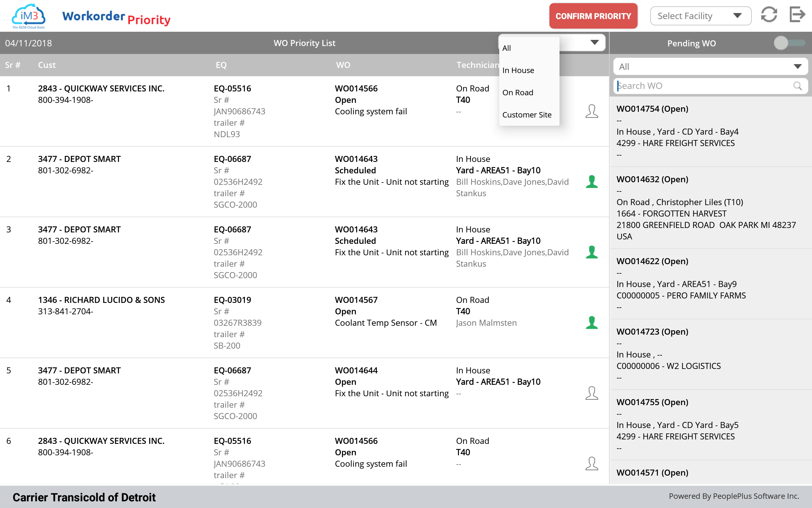Viewport: 812px width, 508px height.
Task: Click phone number 313-841-2704-
Action: [x=65, y=311]
